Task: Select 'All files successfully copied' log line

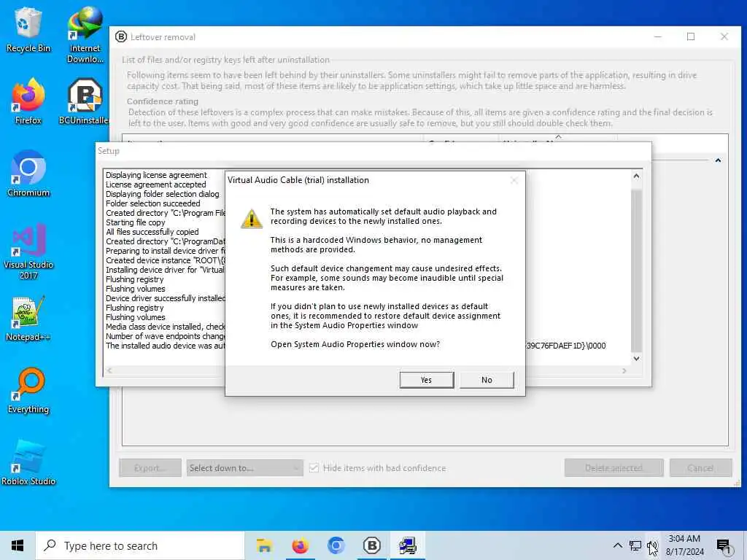Action: 152,232
